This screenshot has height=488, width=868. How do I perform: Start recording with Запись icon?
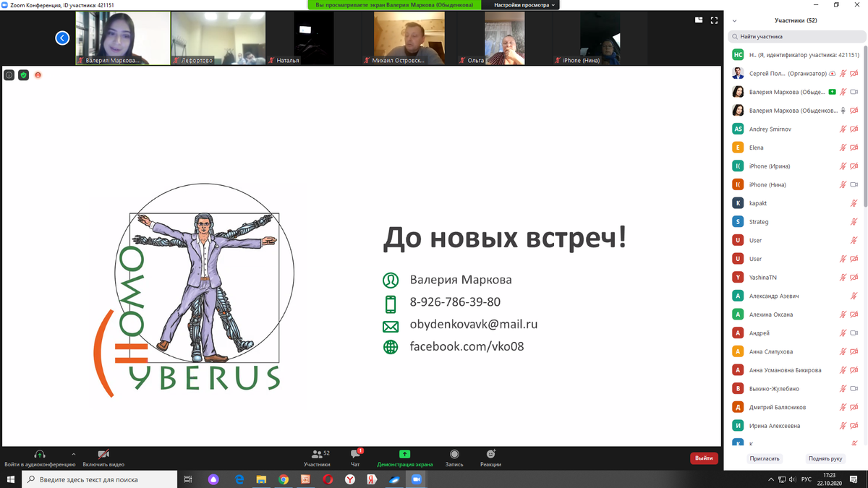454,458
